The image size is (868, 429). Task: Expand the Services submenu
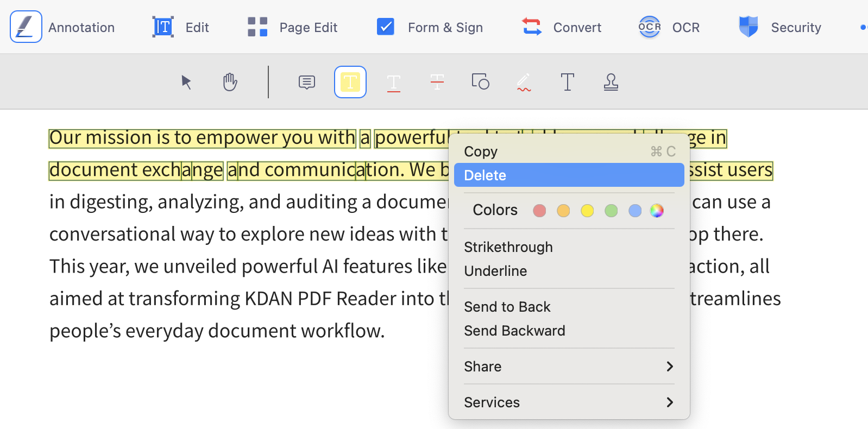click(569, 402)
